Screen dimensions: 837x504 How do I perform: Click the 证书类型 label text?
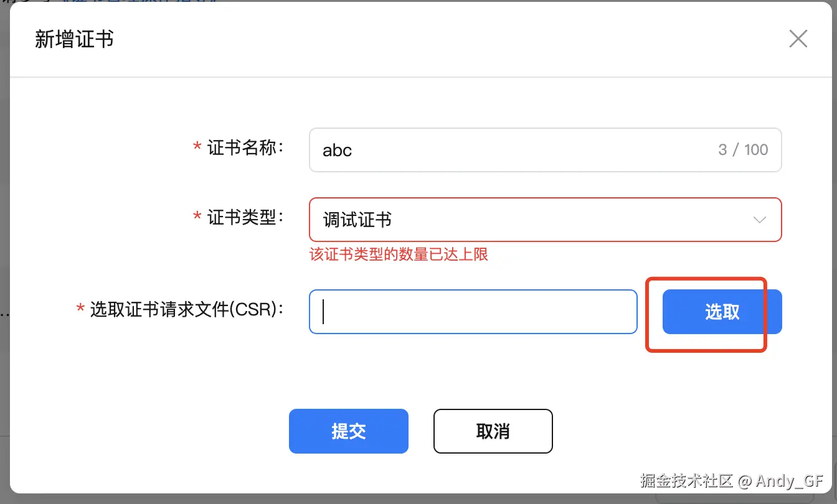click(x=245, y=218)
